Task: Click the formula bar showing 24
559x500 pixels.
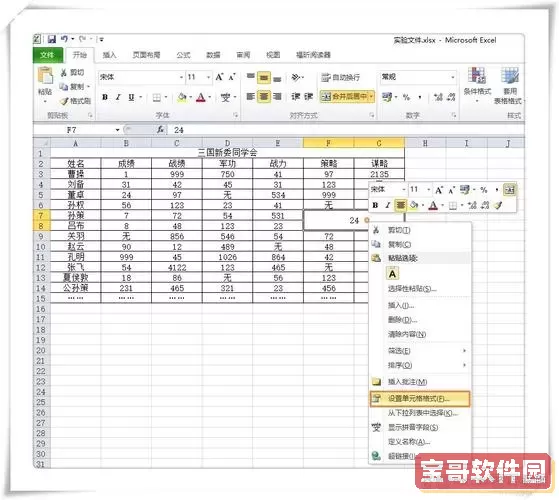Action: point(346,130)
